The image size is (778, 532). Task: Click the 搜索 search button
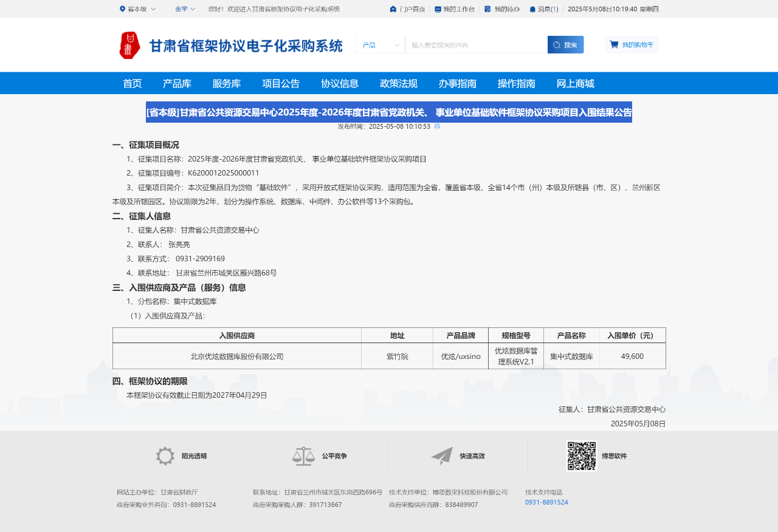(x=565, y=45)
